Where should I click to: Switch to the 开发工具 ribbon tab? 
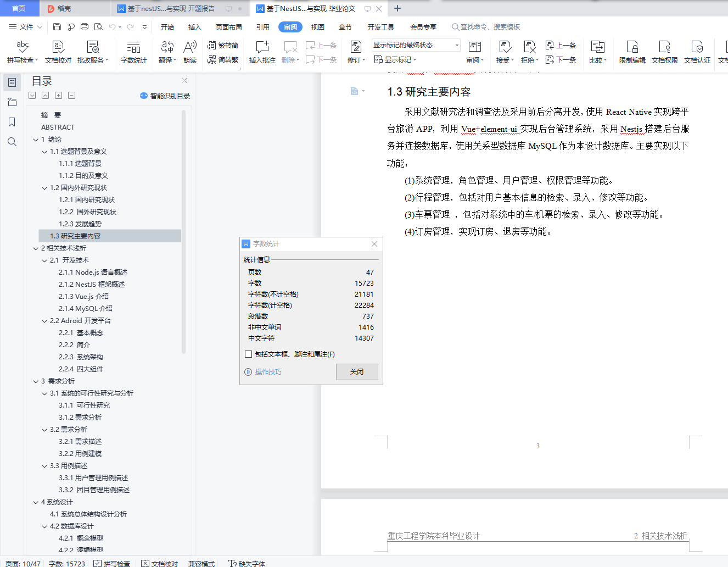(x=381, y=27)
